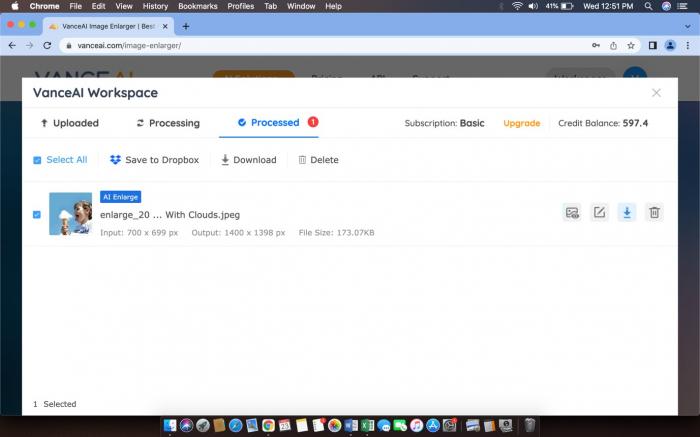Open the View menu
The height and width of the screenshot is (437, 700).
124,6
